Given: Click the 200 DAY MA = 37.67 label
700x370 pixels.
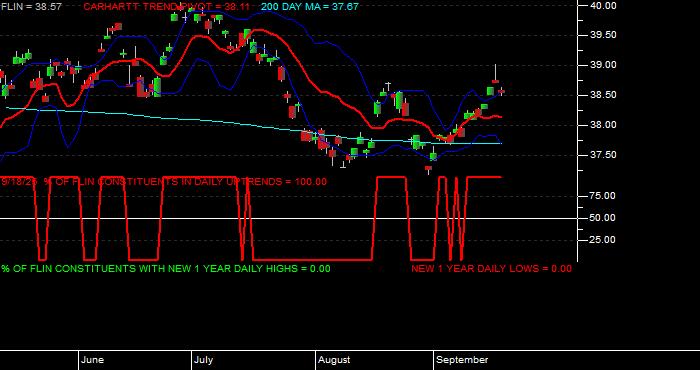Looking at the screenshot, I should pyautogui.click(x=309, y=7).
